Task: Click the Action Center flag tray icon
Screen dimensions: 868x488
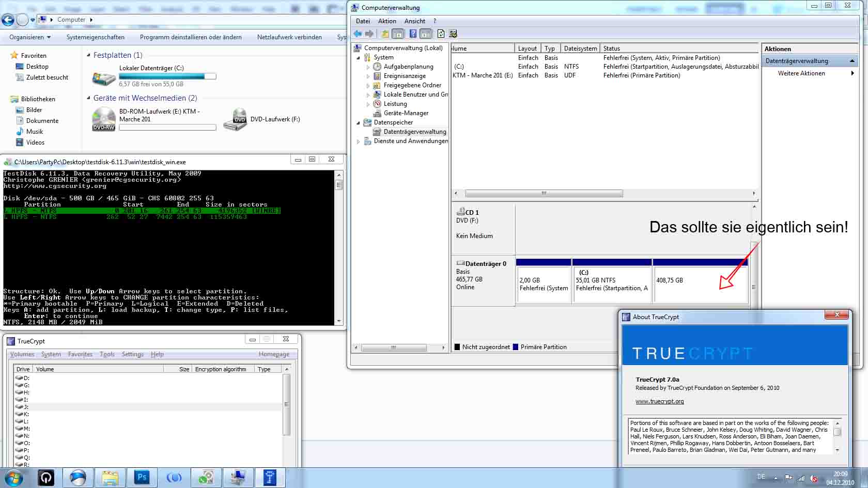Action: (x=788, y=478)
